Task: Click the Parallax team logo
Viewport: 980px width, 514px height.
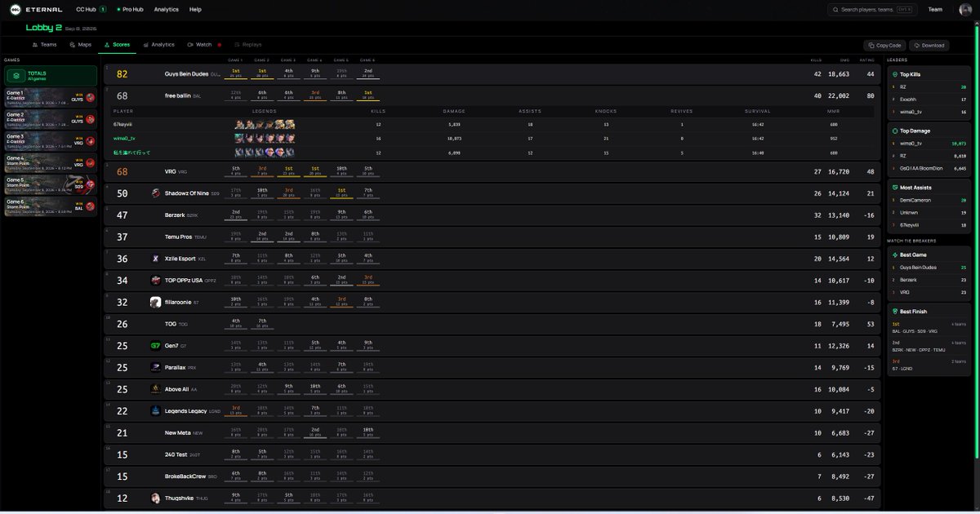Action: tap(155, 367)
